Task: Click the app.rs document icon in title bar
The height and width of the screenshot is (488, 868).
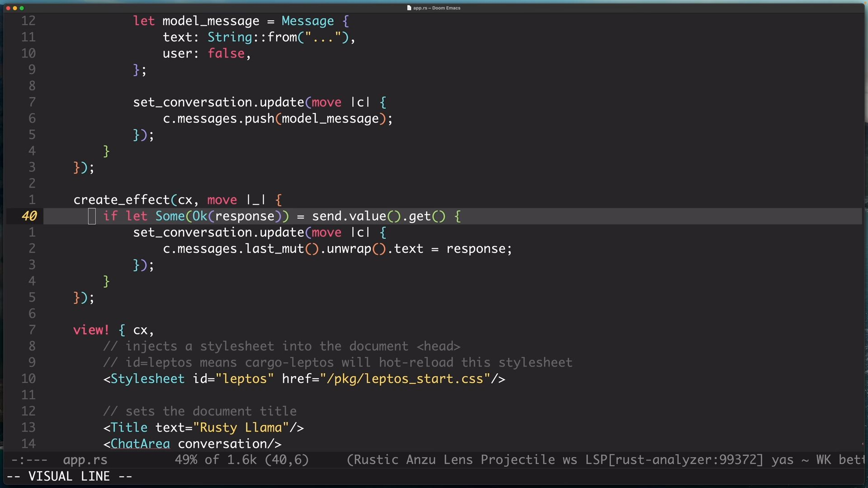Action: coord(409,8)
